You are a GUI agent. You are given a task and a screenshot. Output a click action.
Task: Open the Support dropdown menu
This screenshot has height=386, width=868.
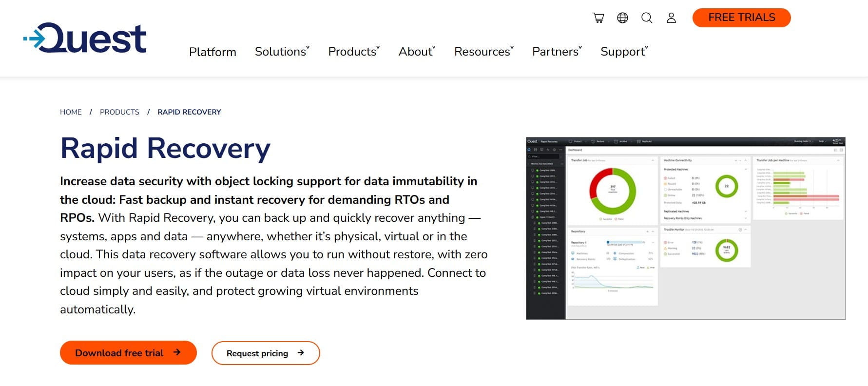coord(624,52)
